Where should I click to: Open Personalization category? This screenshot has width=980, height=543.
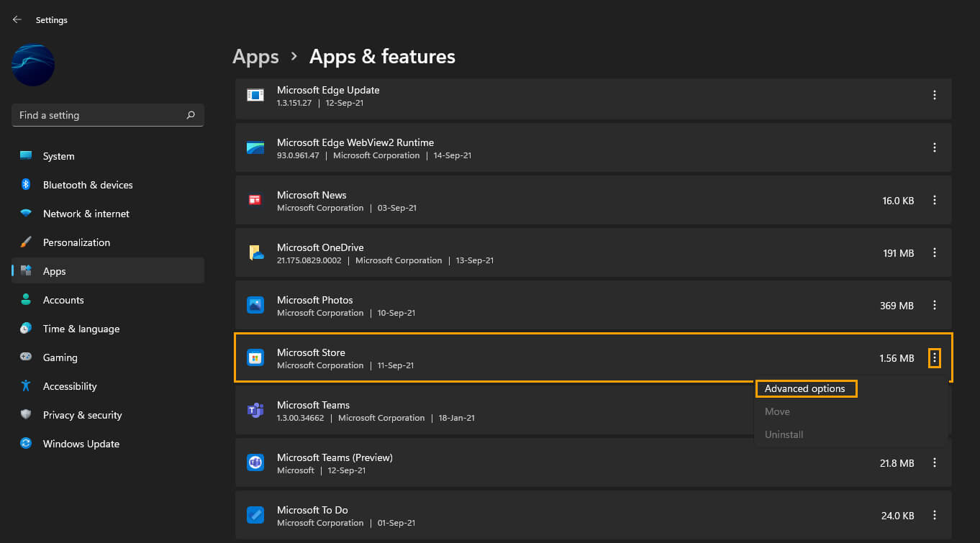(x=108, y=242)
